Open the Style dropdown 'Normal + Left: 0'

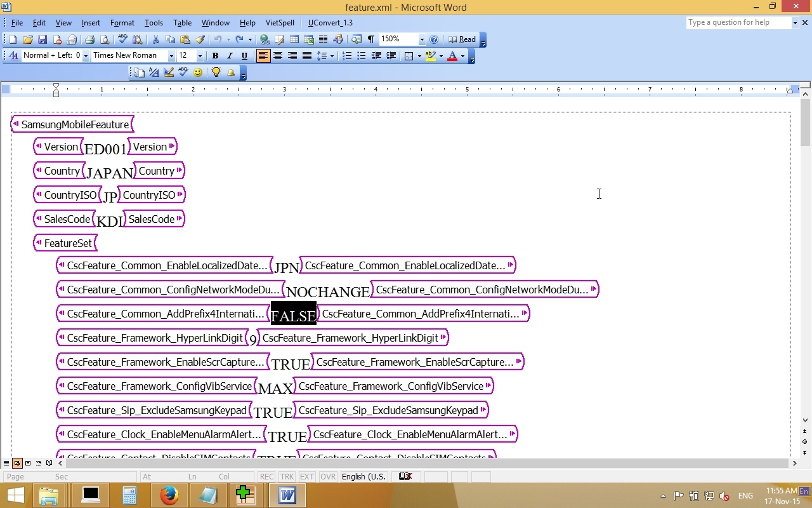pos(86,56)
